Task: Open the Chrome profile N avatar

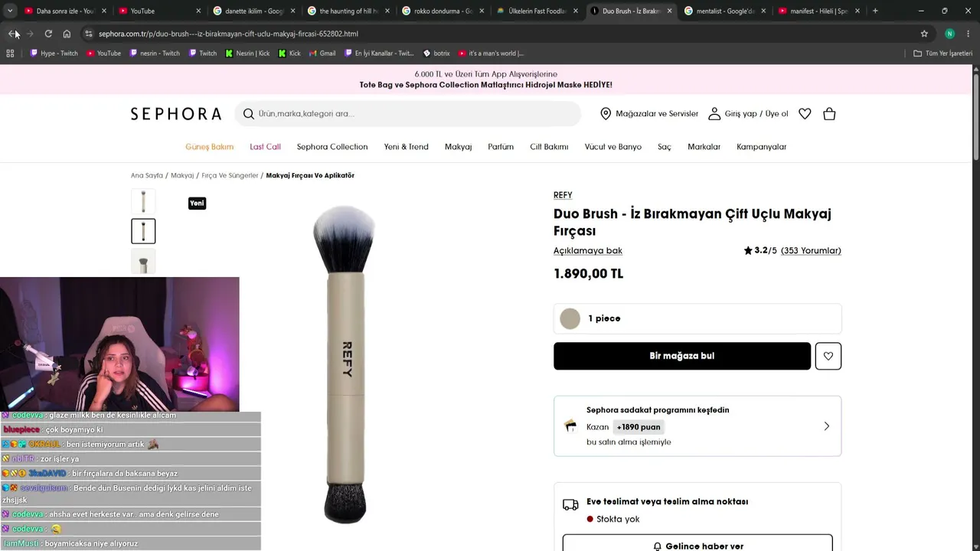Action: [x=949, y=34]
